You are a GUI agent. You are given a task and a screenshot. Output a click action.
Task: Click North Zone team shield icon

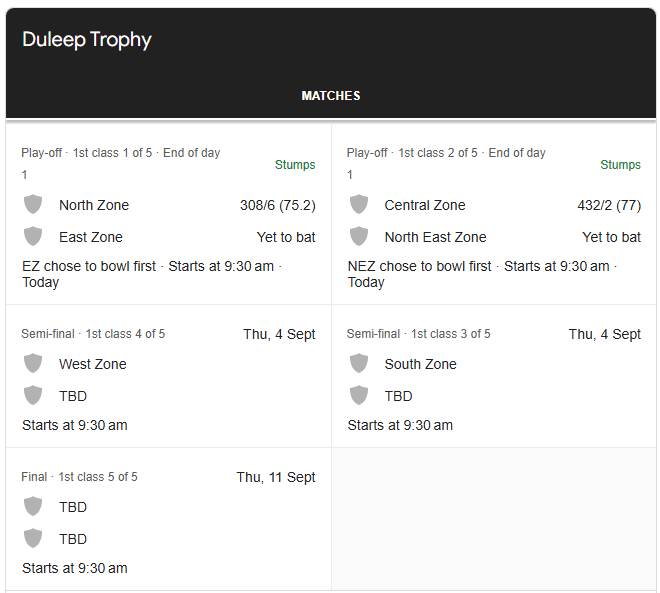[33, 205]
